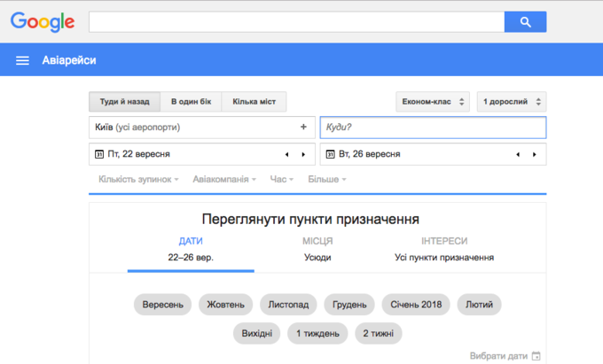Choose the Жовтень month chip

point(226,305)
